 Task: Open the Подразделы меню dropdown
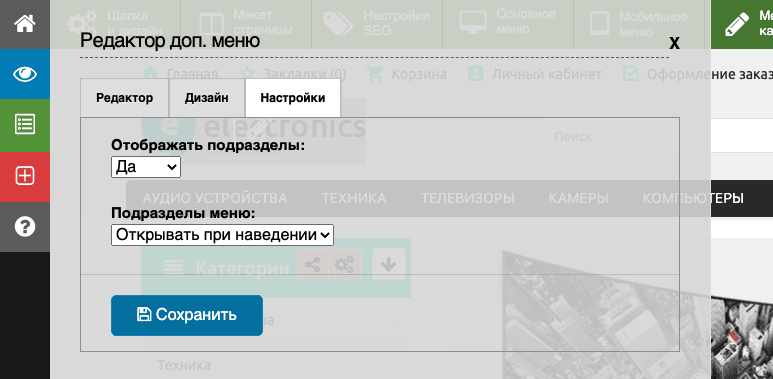pyautogui.click(x=222, y=235)
